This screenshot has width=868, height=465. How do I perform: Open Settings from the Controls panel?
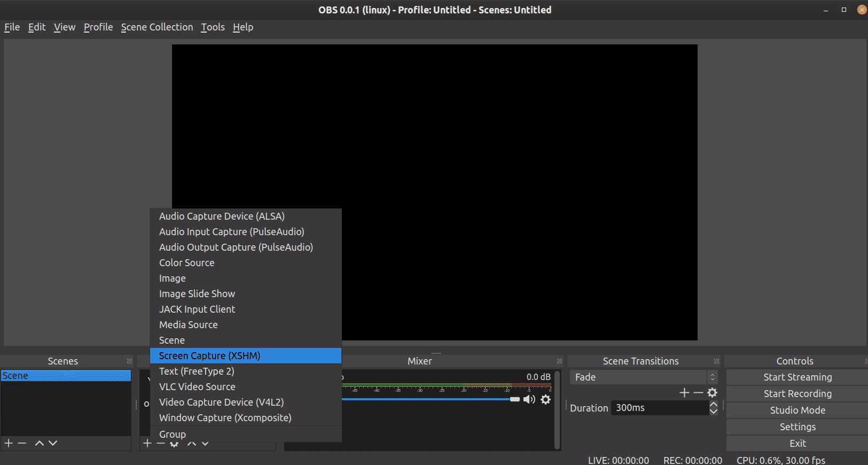pyautogui.click(x=797, y=427)
